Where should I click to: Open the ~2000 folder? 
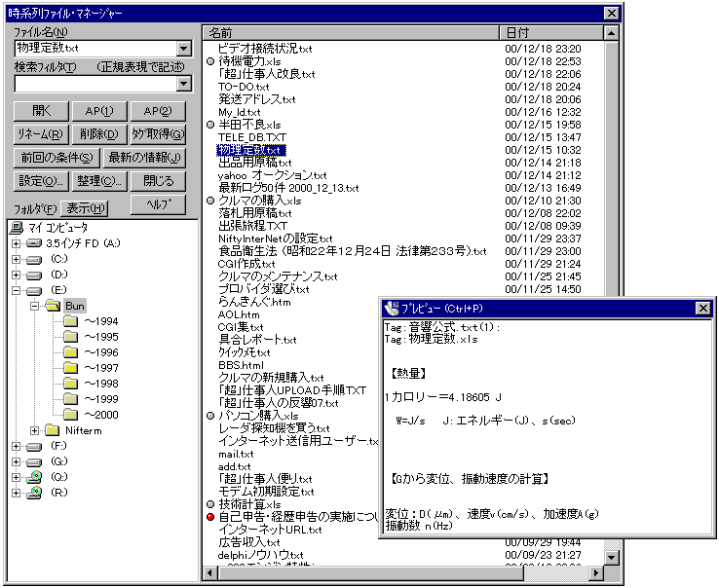[x=70, y=415]
